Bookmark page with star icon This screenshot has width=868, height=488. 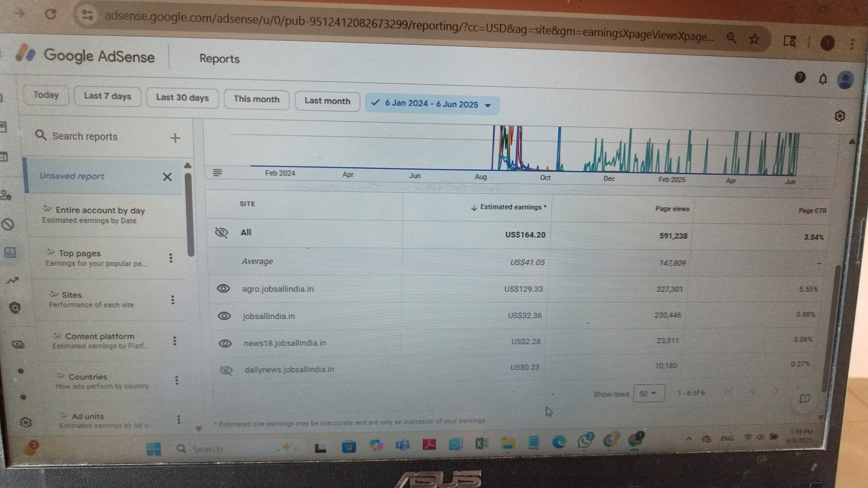(x=754, y=39)
